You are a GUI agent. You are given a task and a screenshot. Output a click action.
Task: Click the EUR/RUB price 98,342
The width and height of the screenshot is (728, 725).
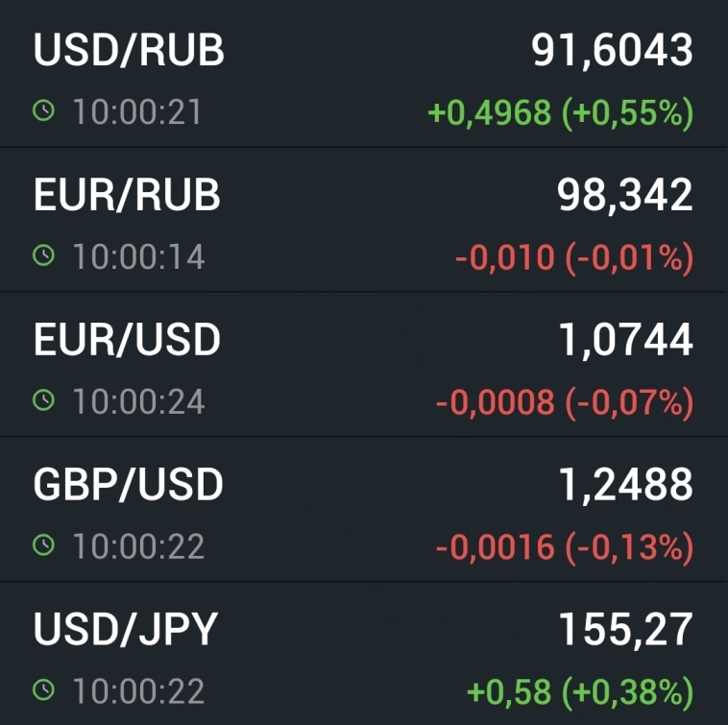tap(624, 195)
